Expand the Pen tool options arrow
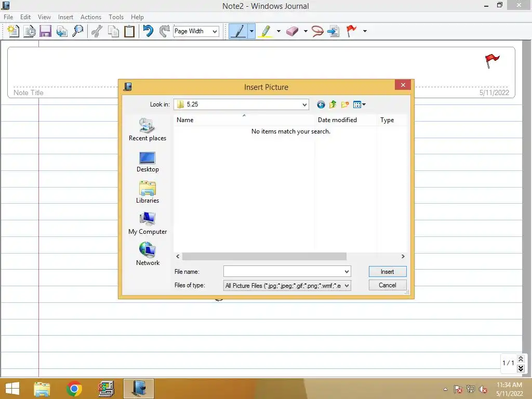The height and width of the screenshot is (399, 532). tap(251, 31)
